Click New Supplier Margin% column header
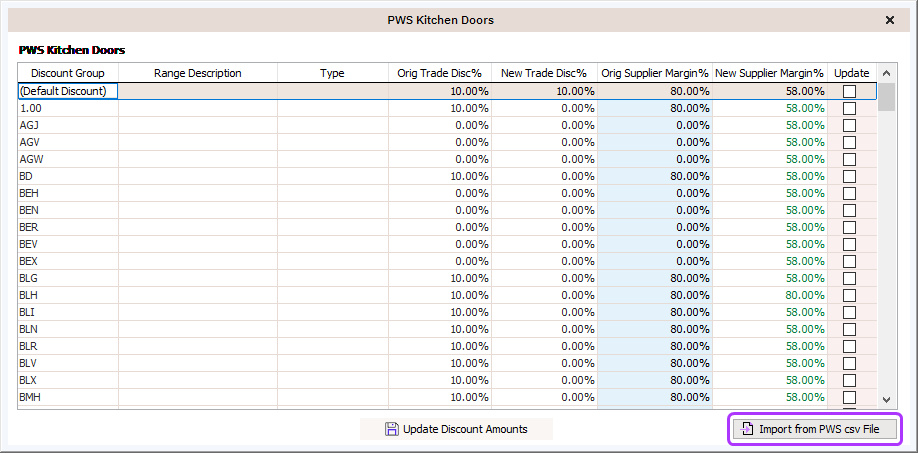The height and width of the screenshot is (453, 918). (770, 73)
